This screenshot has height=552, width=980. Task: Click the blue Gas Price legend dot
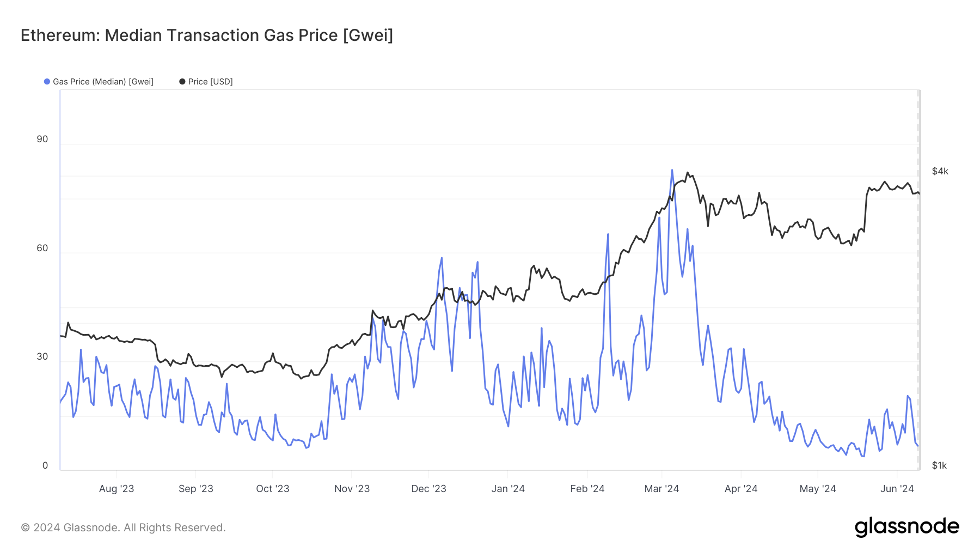point(47,82)
